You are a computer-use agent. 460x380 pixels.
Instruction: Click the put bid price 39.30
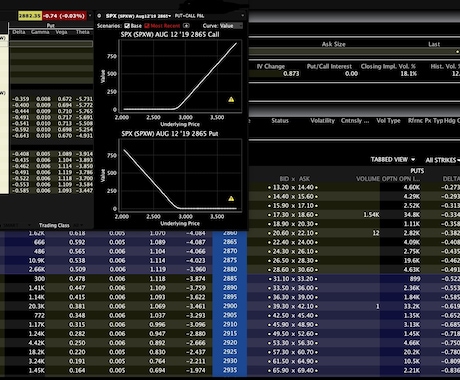click(x=281, y=306)
